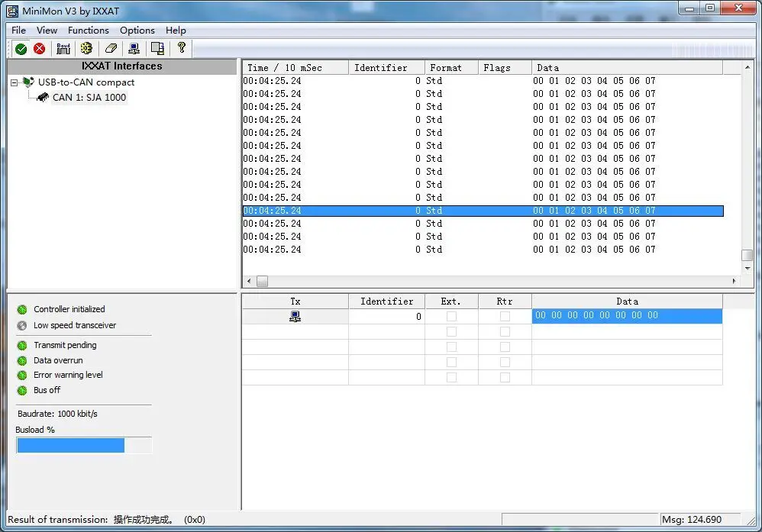The image size is (762, 532).
Task: Click the Ext. column header
Action: pyautogui.click(x=451, y=301)
